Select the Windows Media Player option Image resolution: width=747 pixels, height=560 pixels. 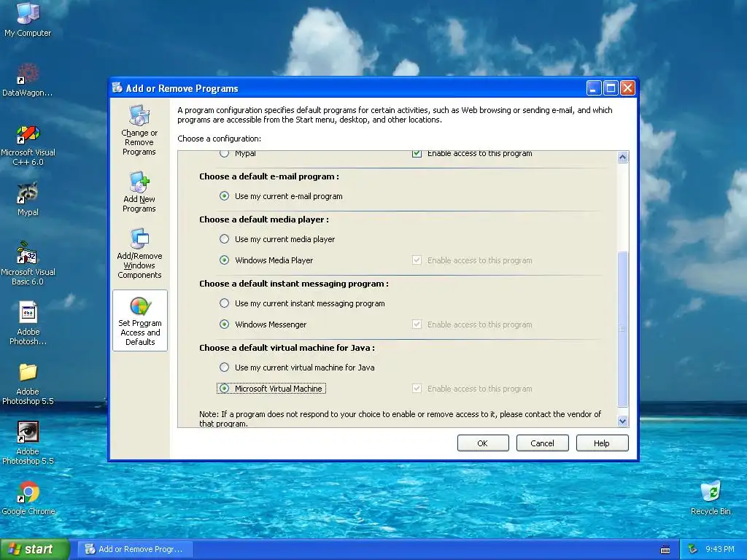coord(224,260)
